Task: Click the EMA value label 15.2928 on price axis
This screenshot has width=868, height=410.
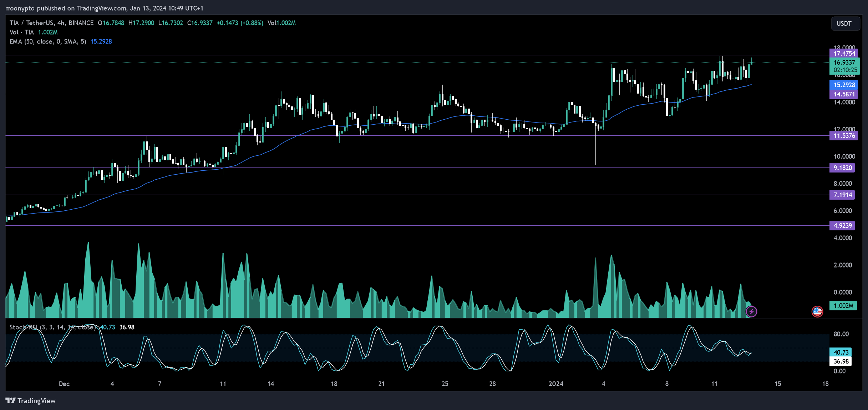Action: coord(843,85)
